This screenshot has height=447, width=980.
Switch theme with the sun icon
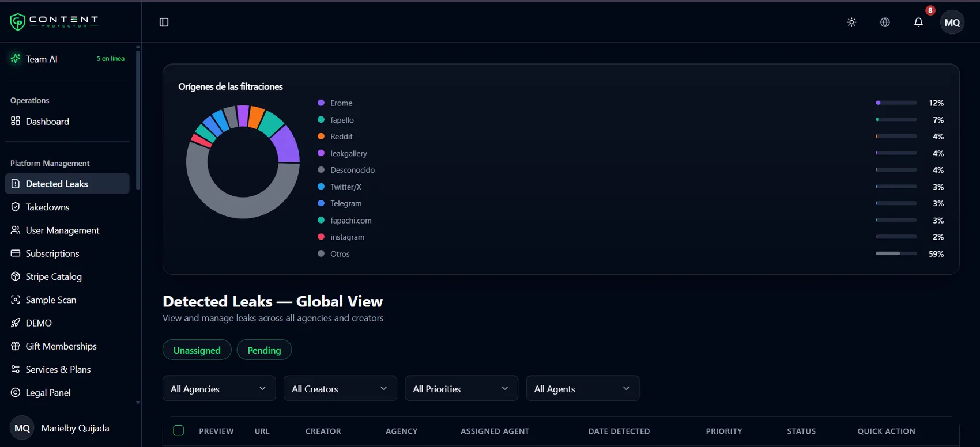(851, 22)
